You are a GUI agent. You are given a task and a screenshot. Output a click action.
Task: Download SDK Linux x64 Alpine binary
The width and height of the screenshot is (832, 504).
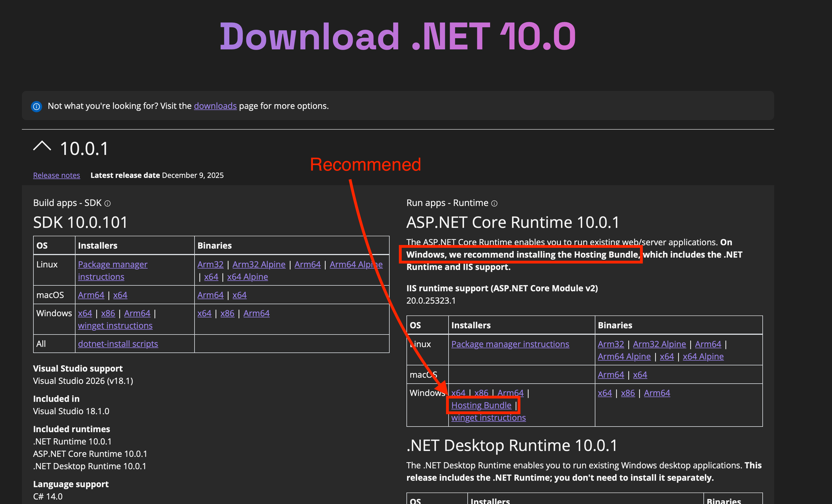click(x=248, y=277)
